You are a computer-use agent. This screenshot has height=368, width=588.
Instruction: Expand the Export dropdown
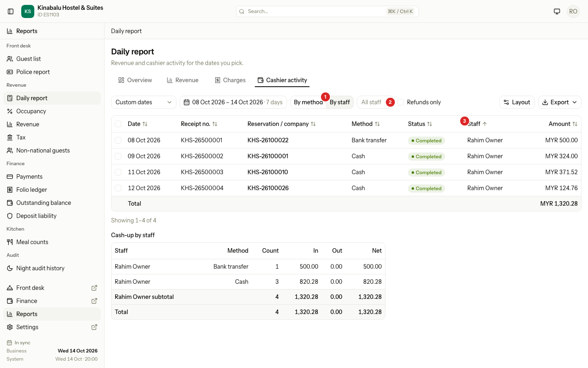pyautogui.click(x=559, y=102)
